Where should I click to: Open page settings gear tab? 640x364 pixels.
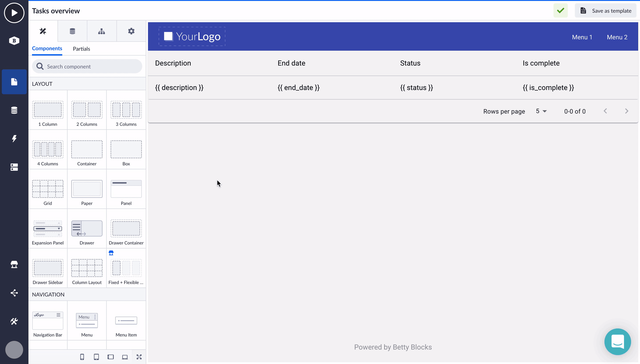pos(131,31)
